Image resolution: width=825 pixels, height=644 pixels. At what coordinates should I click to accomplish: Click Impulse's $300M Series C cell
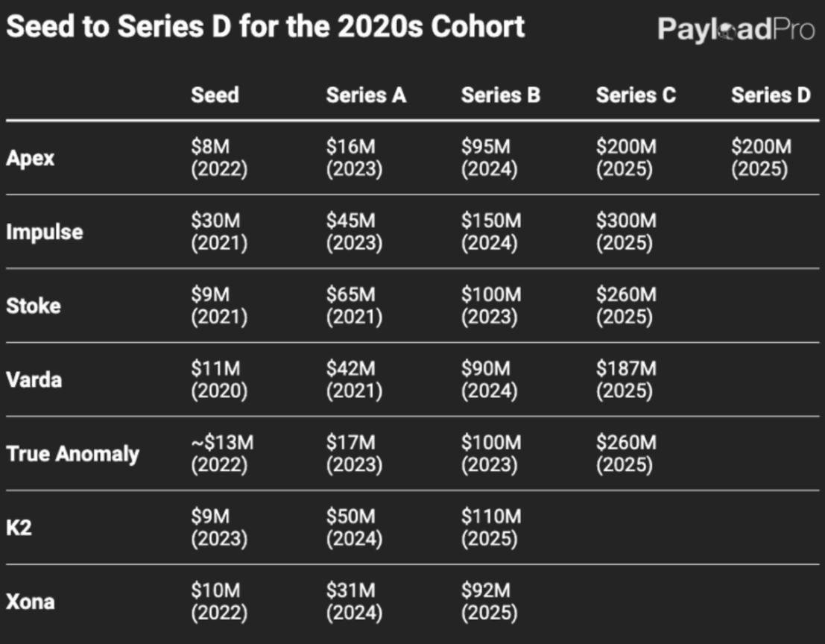tap(626, 232)
